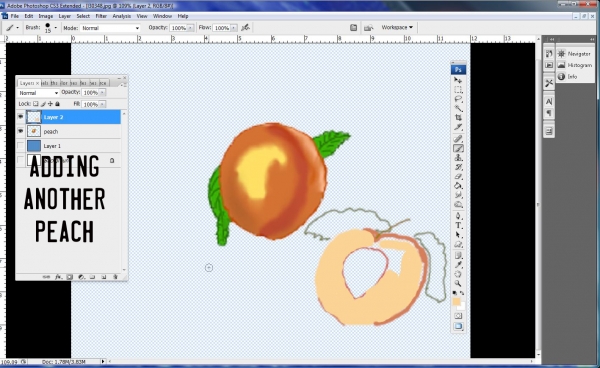The image size is (600, 368).
Task: Select the Eraser tool
Action: coord(458,176)
